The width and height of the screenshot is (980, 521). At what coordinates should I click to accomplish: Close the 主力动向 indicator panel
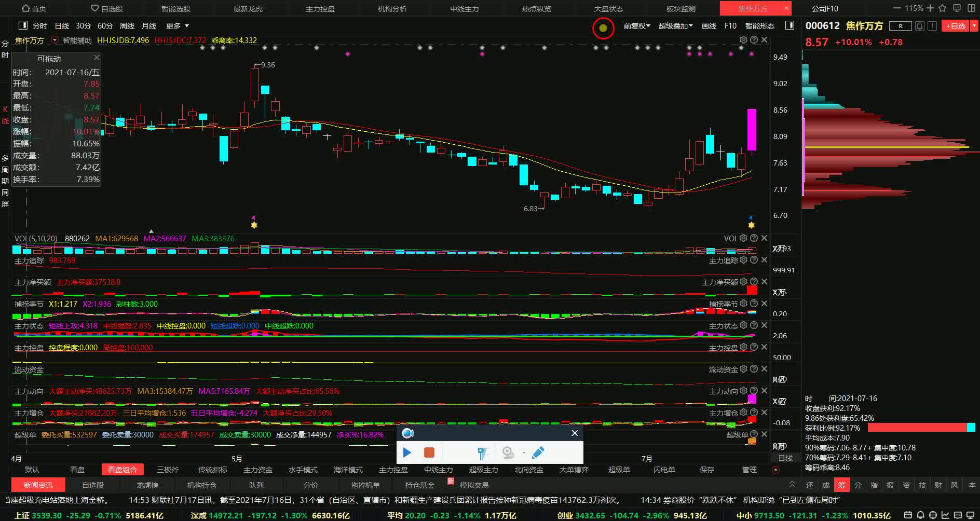764,391
